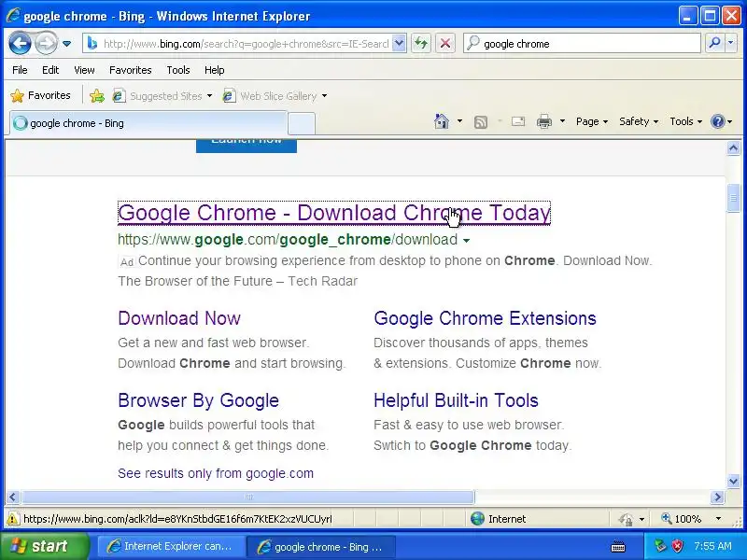Click the vertical scrollbar down arrow
The height and width of the screenshot is (560, 747).
click(x=733, y=481)
